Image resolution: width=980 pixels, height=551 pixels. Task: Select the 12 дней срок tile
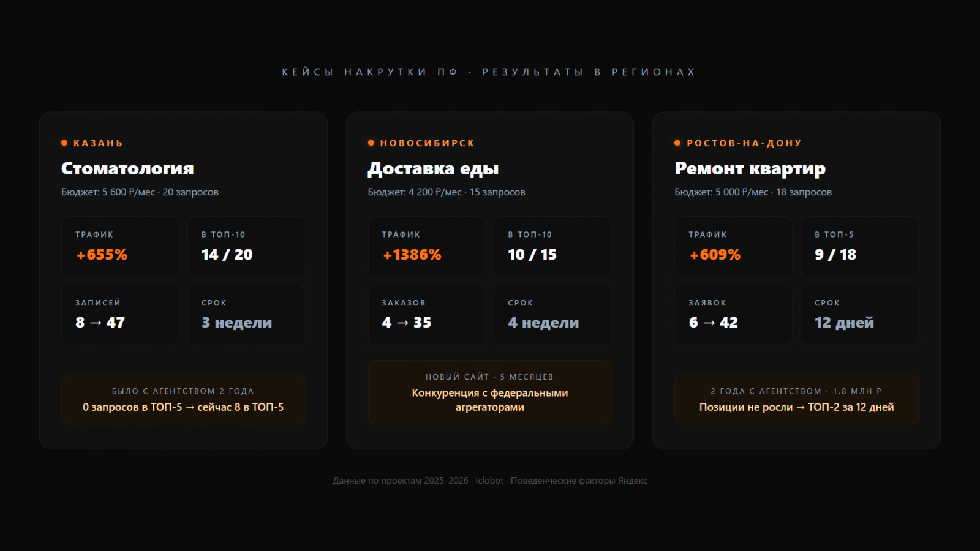859,315
